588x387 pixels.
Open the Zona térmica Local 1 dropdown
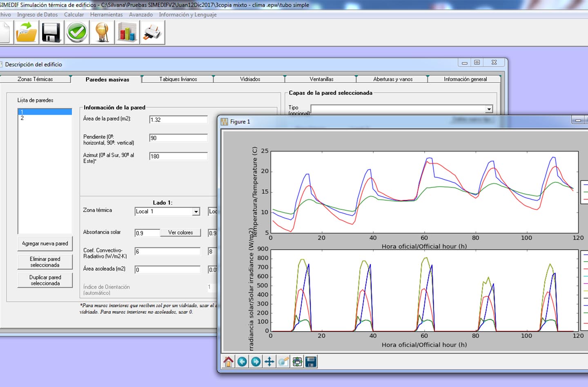click(196, 211)
